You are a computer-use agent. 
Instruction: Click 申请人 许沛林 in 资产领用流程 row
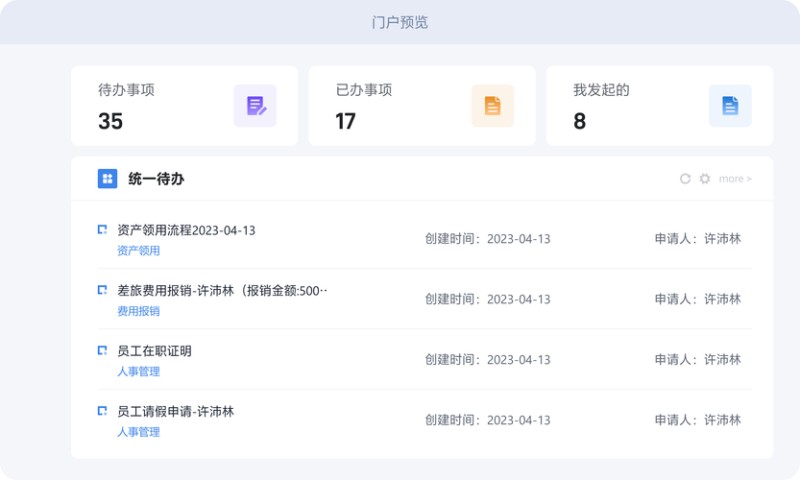[x=698, y=239]
